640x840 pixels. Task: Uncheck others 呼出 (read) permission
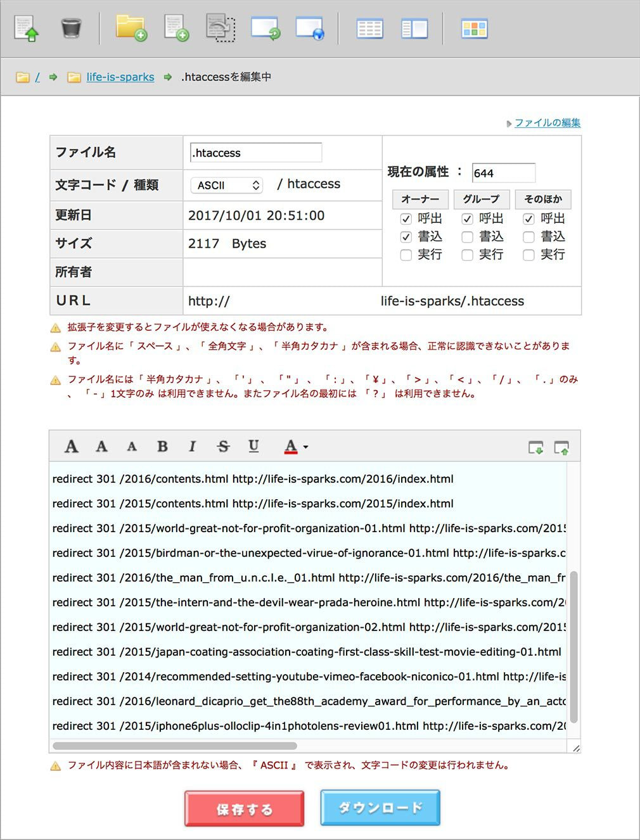(528, 219)
